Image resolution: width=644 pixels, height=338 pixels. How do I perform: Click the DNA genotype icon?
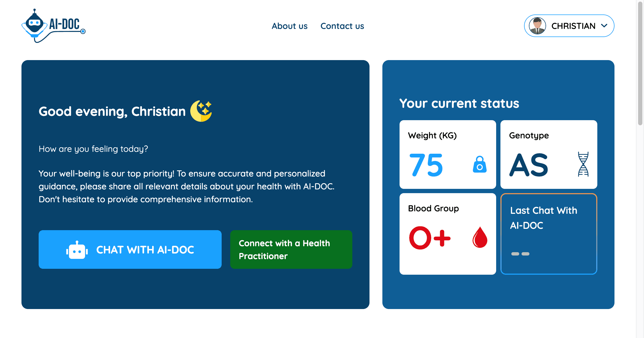pos(583,164)
